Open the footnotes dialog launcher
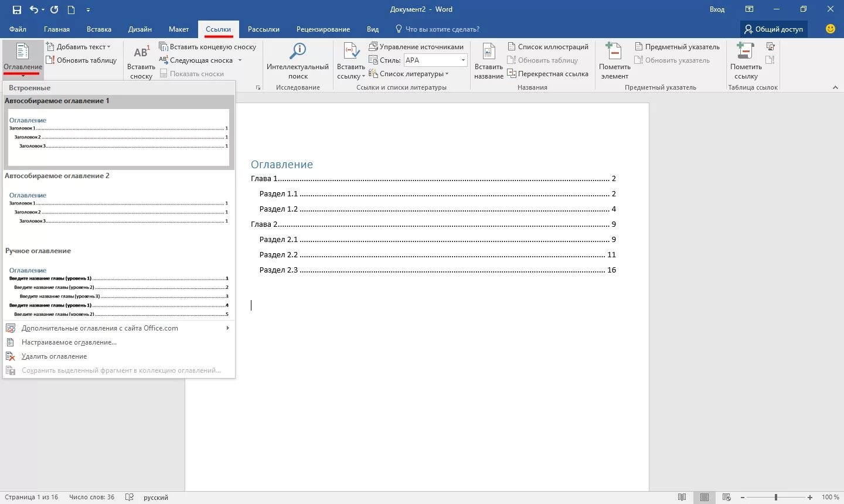Image resolution: width=844 pixels, height=504 pixels. point(258,88)
